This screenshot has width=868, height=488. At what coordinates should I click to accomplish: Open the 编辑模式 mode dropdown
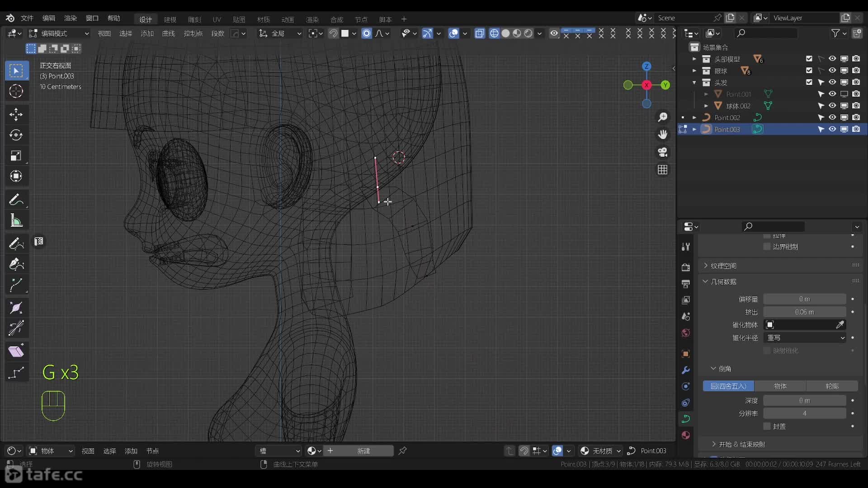[x=59, y=33]
